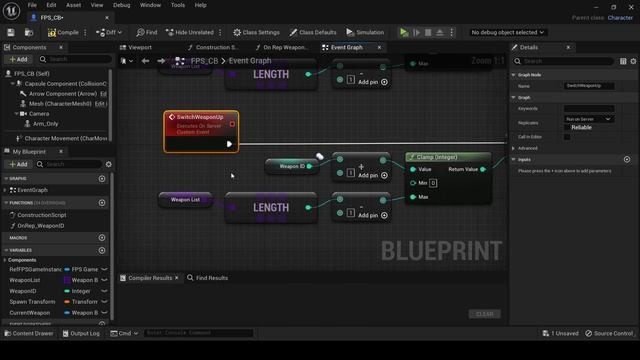Start Simulation from toolbar
This screenshot has height=360, width=640.
click(x=365, y=32)
